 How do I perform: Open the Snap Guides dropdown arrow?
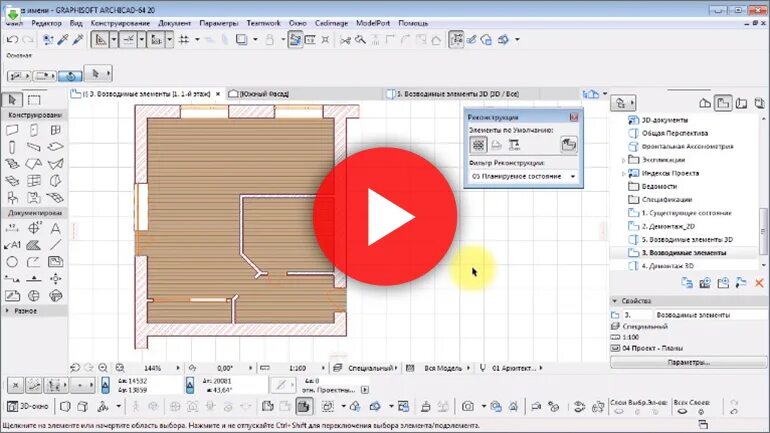pyautogui.click(x=141, y=40)
